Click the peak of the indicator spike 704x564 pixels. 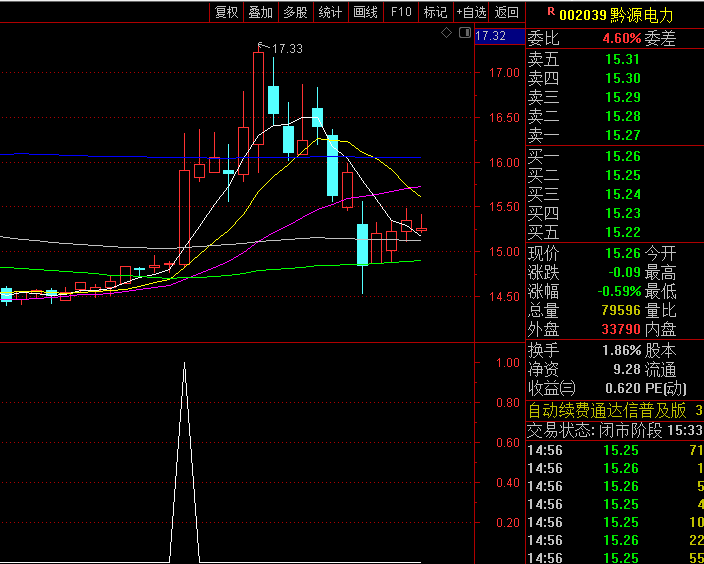click(x=184, y=363)
